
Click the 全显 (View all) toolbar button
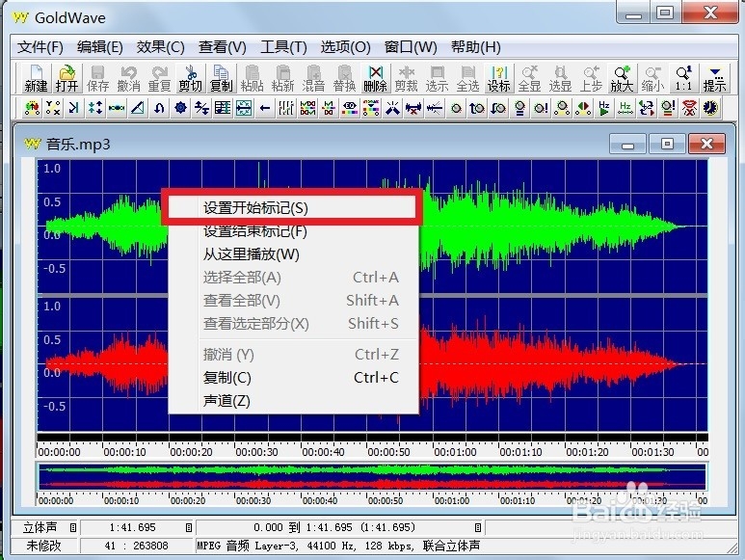tap(530, 78)
